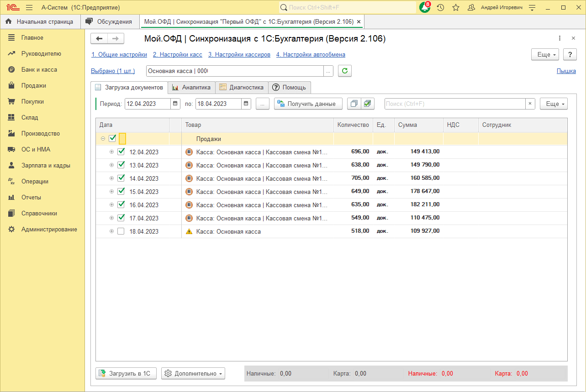The width and height of the screenshot is (586, 392).
Task: Click uncheck all rows icon
Action: (354, 104)
